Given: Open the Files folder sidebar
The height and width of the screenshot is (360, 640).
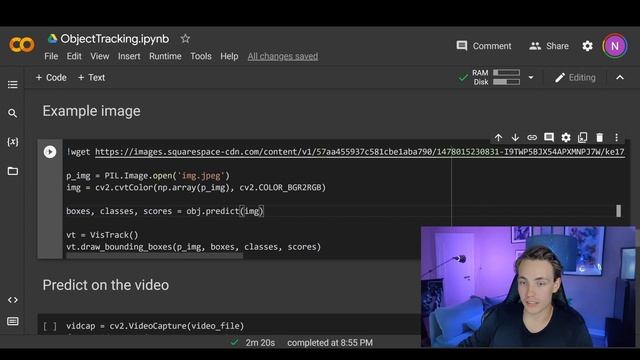Looking at the screenshot, I should tap(13, 171).
